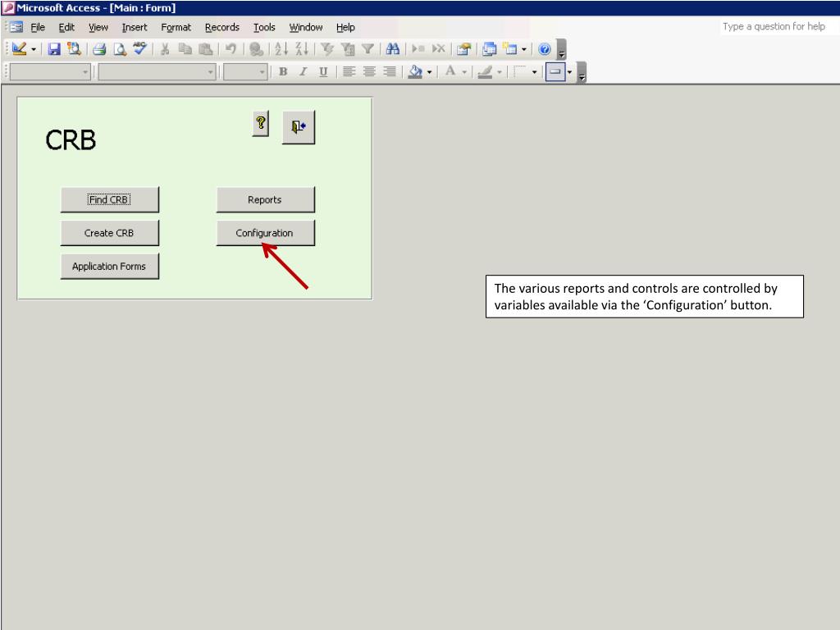Viewport: 840px width, 630px height.
Task: Click the Find binoculars icon
Action: [393, 49]
